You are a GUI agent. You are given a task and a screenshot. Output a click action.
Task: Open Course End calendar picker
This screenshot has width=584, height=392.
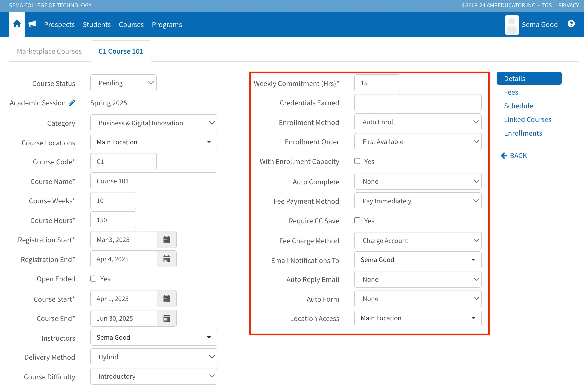(167, 318)
